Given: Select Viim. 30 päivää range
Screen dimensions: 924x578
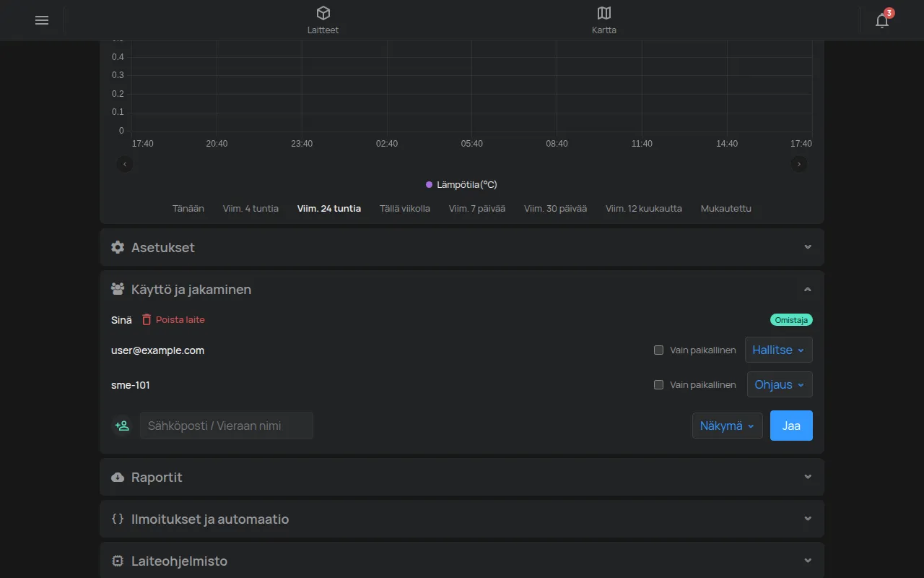Looking at the screenshot, I should click(556, 209).
